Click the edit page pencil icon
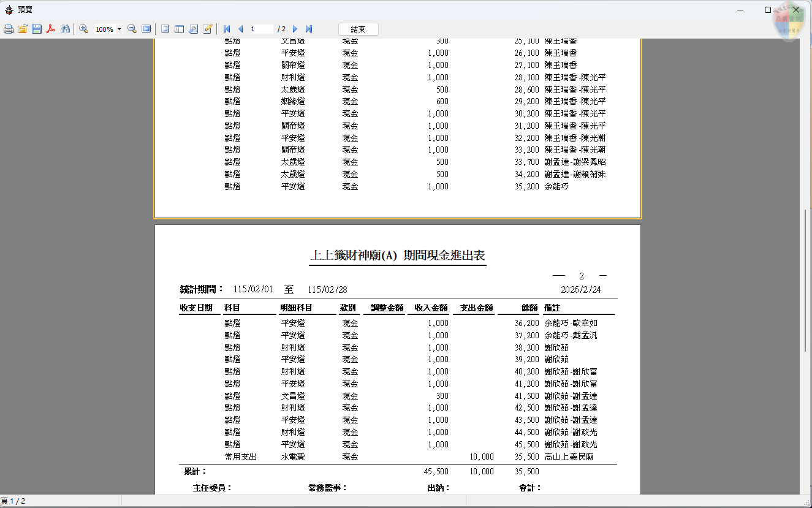Viewport: 812px width, 508px height. pyautogui.click(x=207, y=29)
